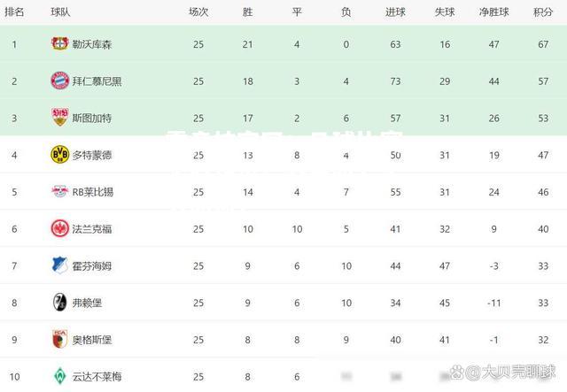Click the Borussia Dortmund BVB logo
Image resolution: width=567 pixels, height=392 pixels.
(59, 155)
